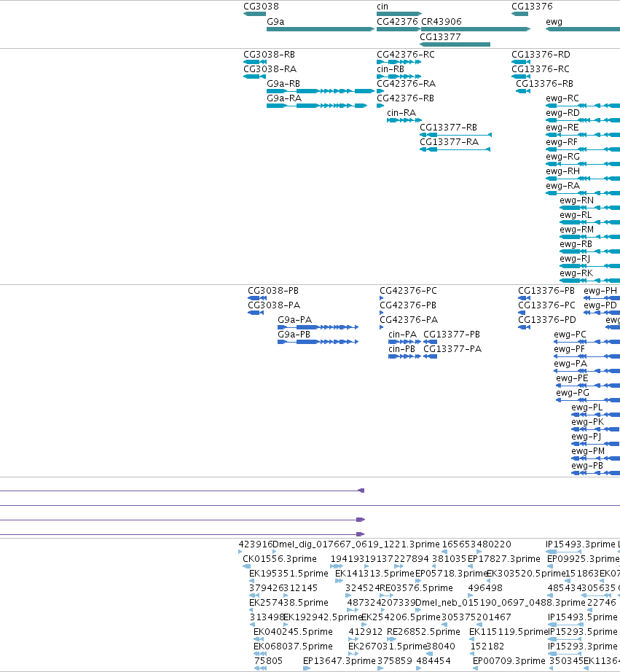The height and width of the screenshot is (672, 620).
Task: Open transcript ewg-RH label
Action: 562,171
